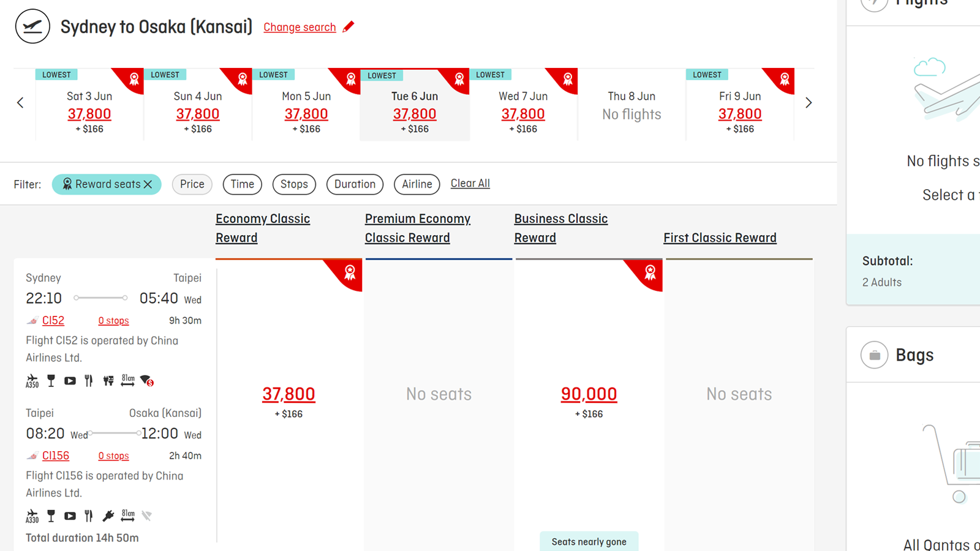
Task: Open the Duration filter
Action: coord(355,184)
